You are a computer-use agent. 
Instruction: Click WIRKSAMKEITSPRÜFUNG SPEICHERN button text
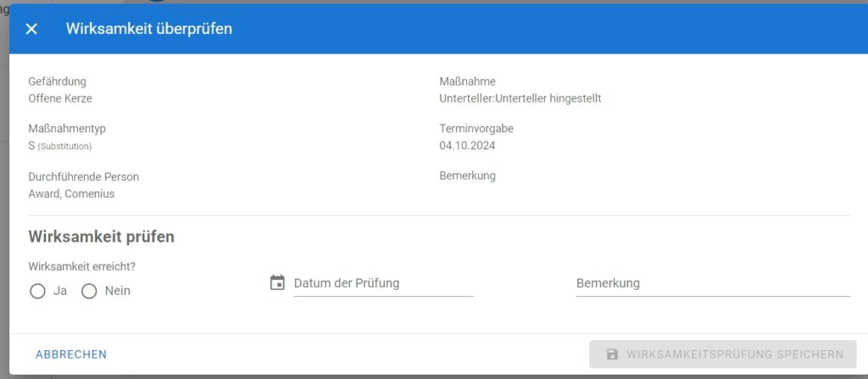tap(734, 354)
